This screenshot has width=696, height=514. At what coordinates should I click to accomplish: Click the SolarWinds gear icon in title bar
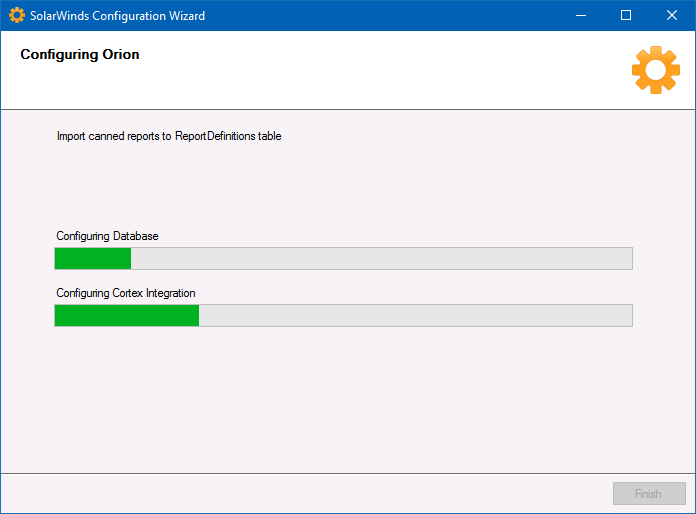[17, 16]
